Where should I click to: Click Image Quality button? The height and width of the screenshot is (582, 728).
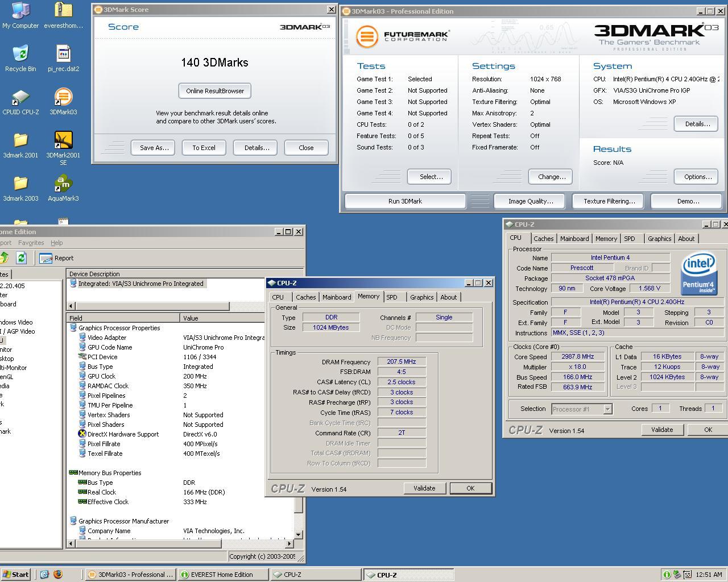531,201
